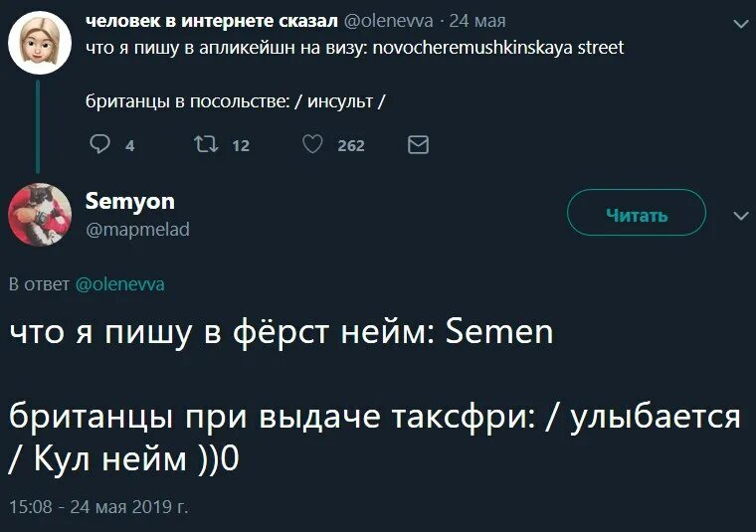This screenshot has height=532, width=756.
Task: Click the @olenevva handle in the tweet header
Action: pos(387,21)
